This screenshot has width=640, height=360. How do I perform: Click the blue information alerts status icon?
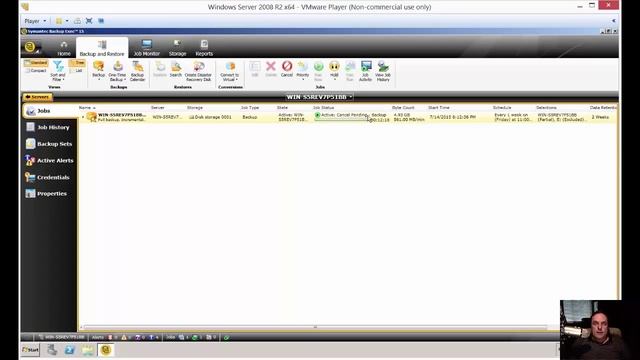(x=151, y=337)
